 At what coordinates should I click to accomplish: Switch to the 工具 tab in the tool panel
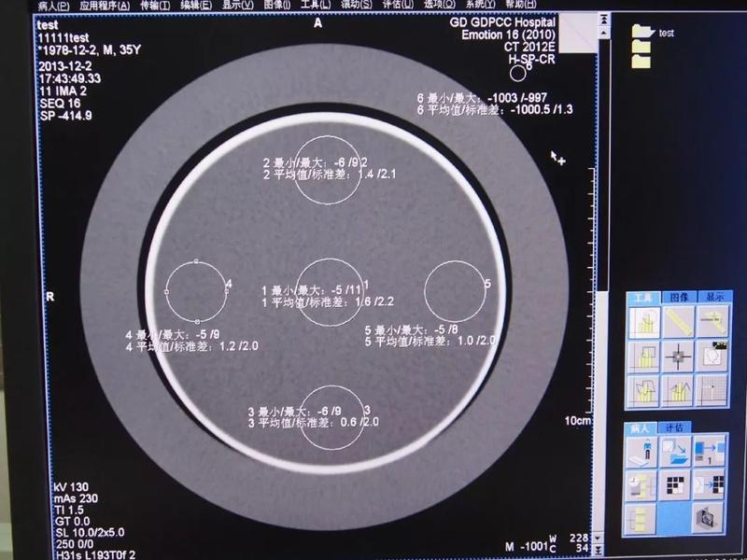coord(642,298)
